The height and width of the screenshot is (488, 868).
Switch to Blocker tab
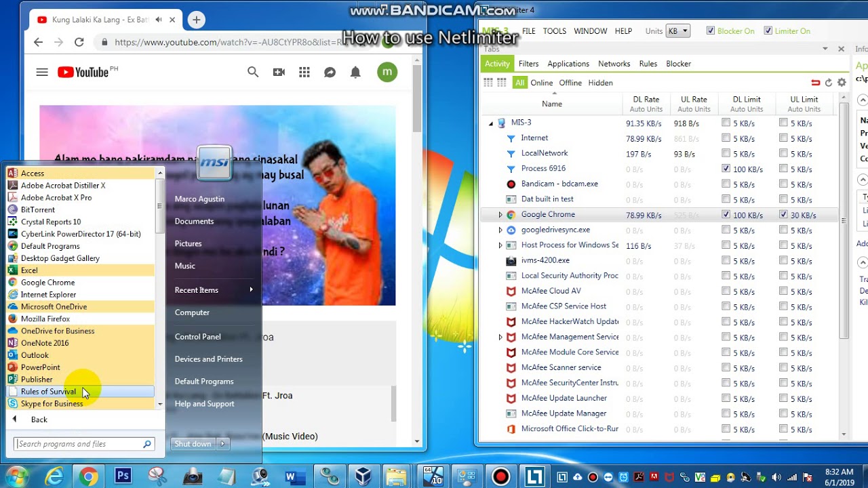point(678,64)
